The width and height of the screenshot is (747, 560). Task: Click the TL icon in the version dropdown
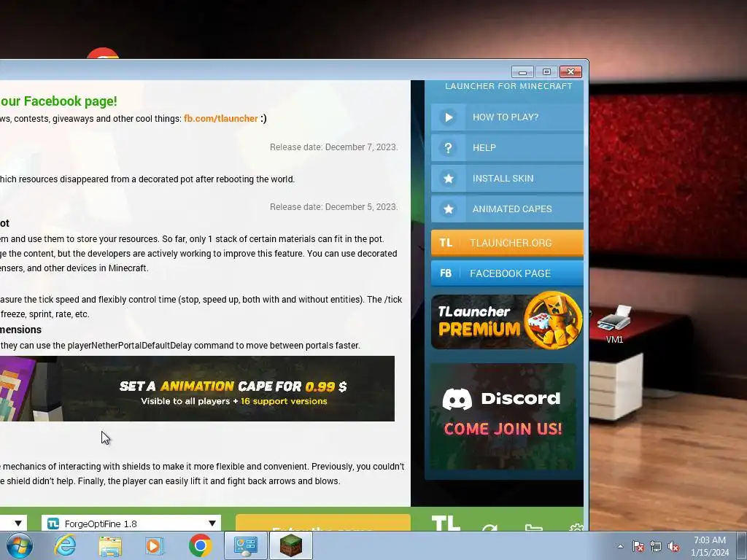click(53, 524)
